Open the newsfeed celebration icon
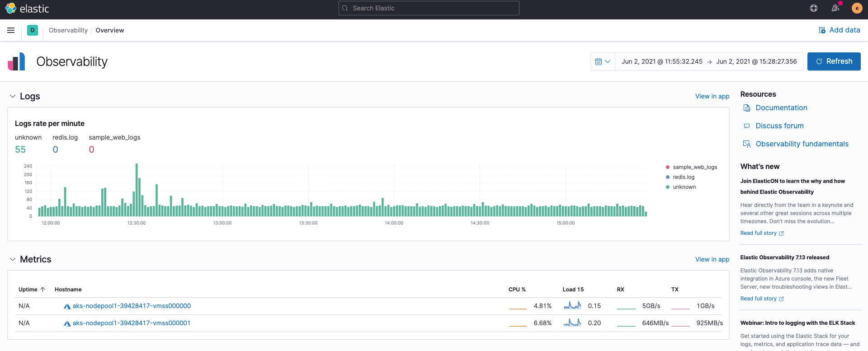The height and width of the screenshot is (351, 868). (835, 8)
